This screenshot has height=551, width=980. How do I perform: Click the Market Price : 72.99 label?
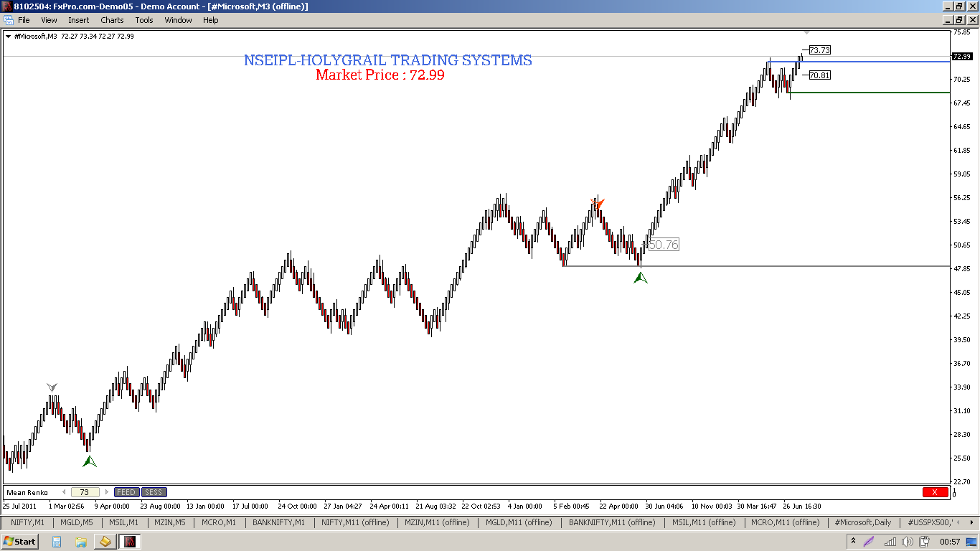coord(380,75)
